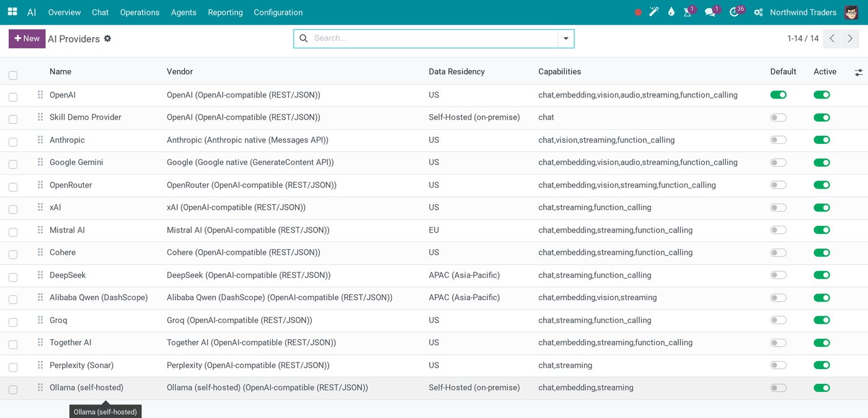This screenshot has height=418, width=868.
Task: Open the Overview menu
Action: [x=64, y=12]
